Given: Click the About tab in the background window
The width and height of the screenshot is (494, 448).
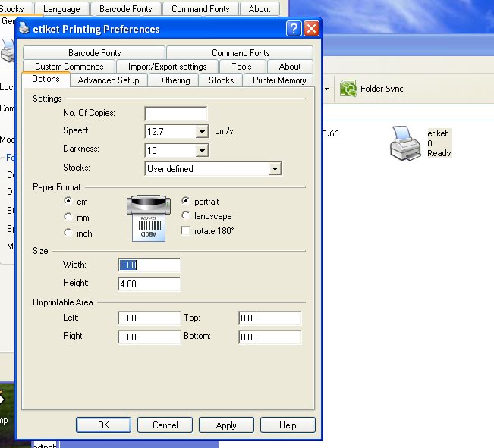Looking at the screenshot, I should pyautogui.click(x=260, y=9).
